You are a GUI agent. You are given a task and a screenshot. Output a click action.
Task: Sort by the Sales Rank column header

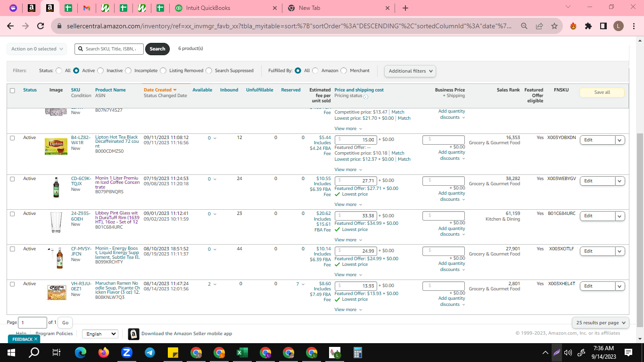(x=508, y=90)
